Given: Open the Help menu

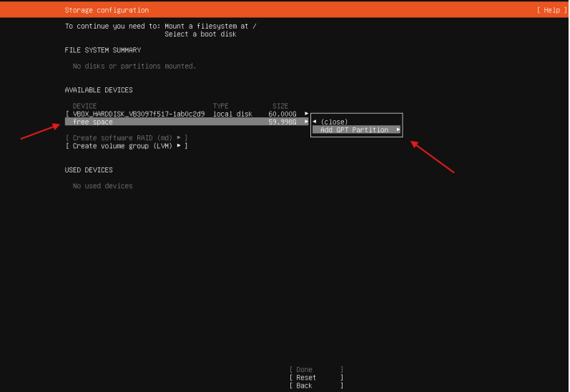Looking at the screenshot, I should (549, 10).
